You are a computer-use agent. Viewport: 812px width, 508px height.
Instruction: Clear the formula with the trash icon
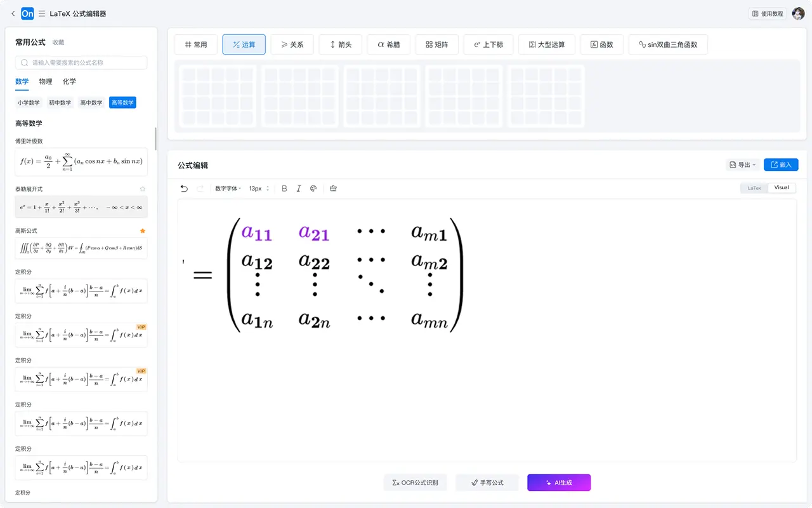pyautogui.click(x=333, y=188)
